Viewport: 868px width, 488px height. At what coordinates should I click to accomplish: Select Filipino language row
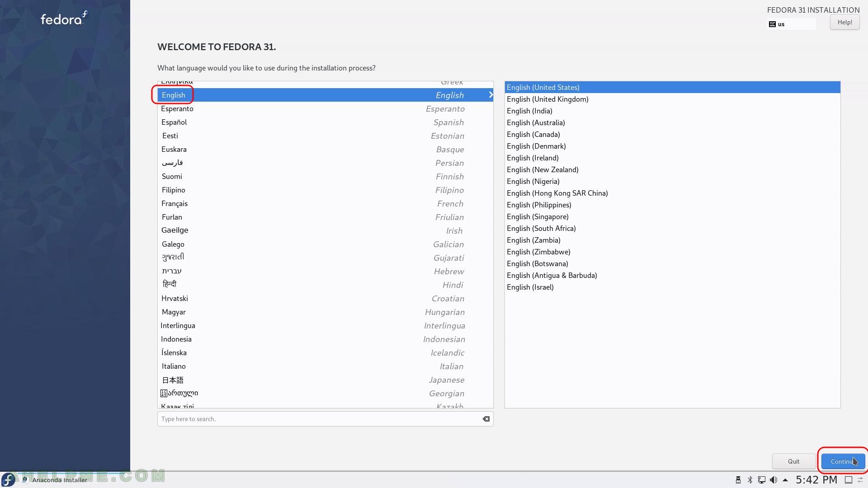click(325, 190)
